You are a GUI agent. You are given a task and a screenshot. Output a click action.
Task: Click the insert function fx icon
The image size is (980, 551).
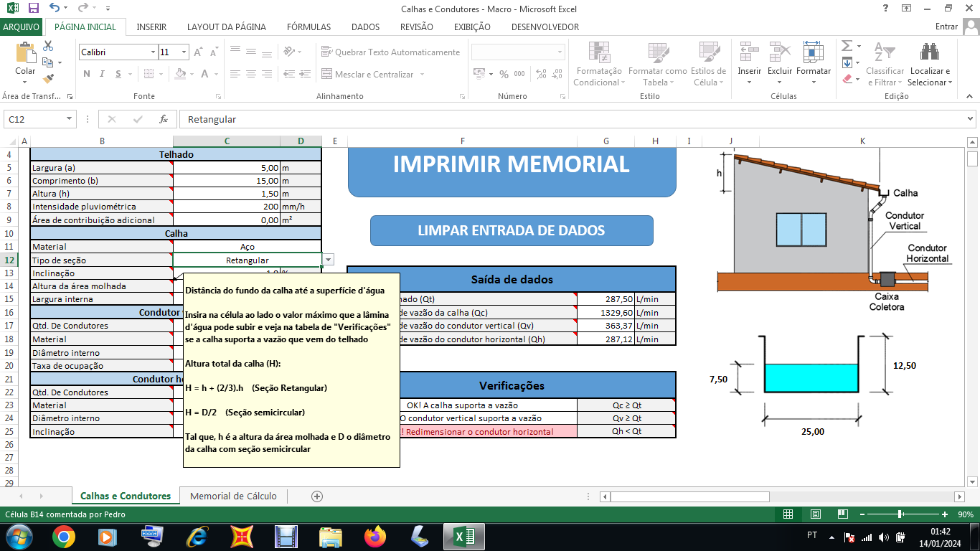pyautogui.click(x=164, y=119)
